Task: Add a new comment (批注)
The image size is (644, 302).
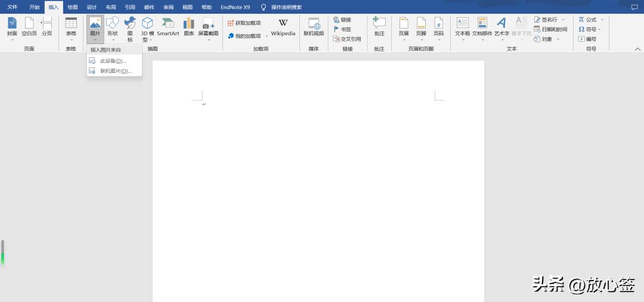Action: (379, 28)
